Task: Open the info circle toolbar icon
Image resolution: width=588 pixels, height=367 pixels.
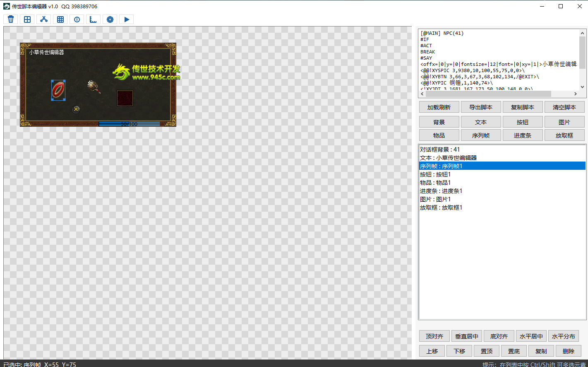Action: pyautogui.click(x=77, y=19)
